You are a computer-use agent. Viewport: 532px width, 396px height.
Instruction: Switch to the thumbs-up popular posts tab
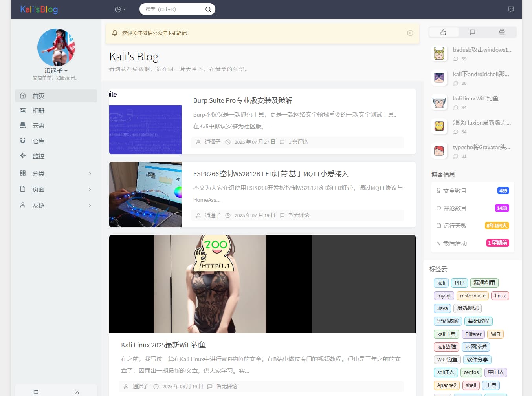click(x=443, y=32)
